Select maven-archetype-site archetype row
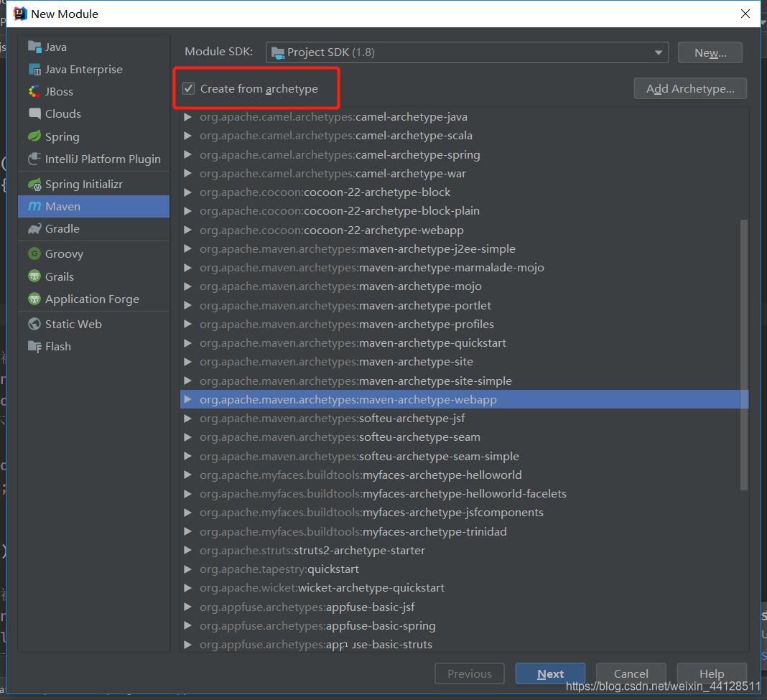Screen dimensions: 767x700 coord(464,362)
